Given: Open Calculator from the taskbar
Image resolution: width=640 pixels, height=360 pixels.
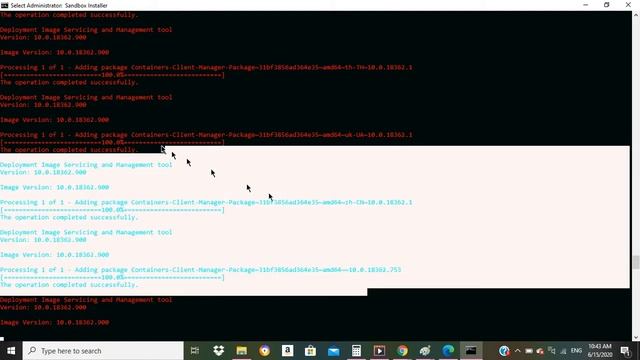Looking at the screenshot, I should pos(356,351).
